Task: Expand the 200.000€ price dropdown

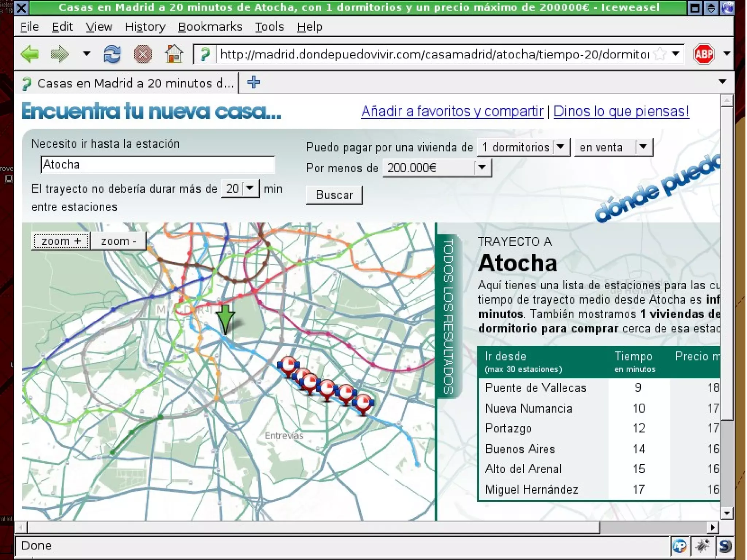Action: [x=482, y=167]
